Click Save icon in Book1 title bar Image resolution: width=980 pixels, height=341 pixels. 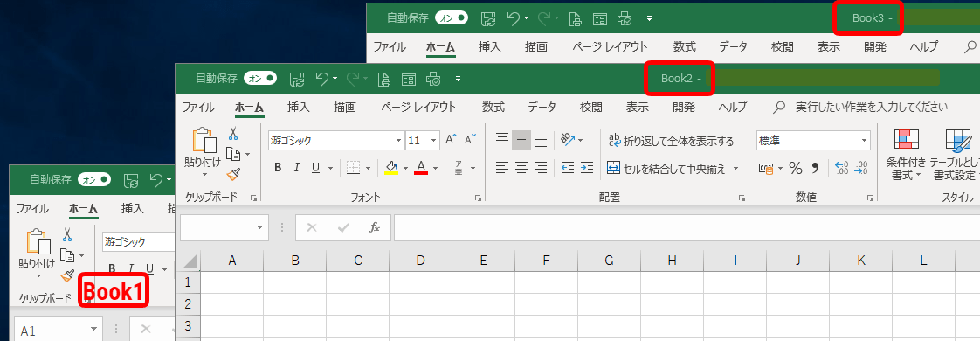(x=131, y=181)
